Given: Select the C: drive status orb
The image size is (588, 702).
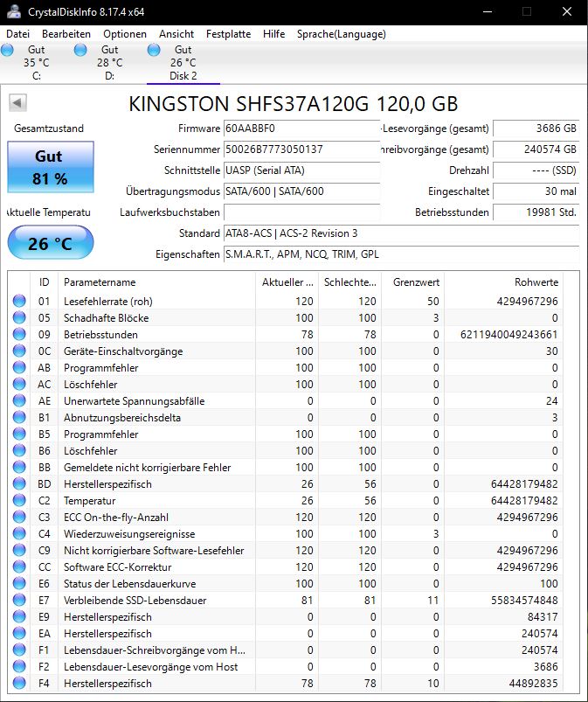Looking at the screenshot, I should (8, 51).
